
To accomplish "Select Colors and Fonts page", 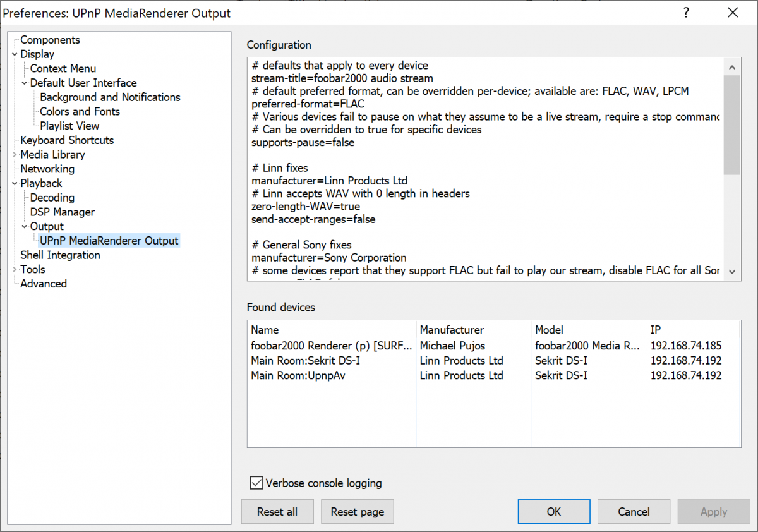I will [80, 112].
